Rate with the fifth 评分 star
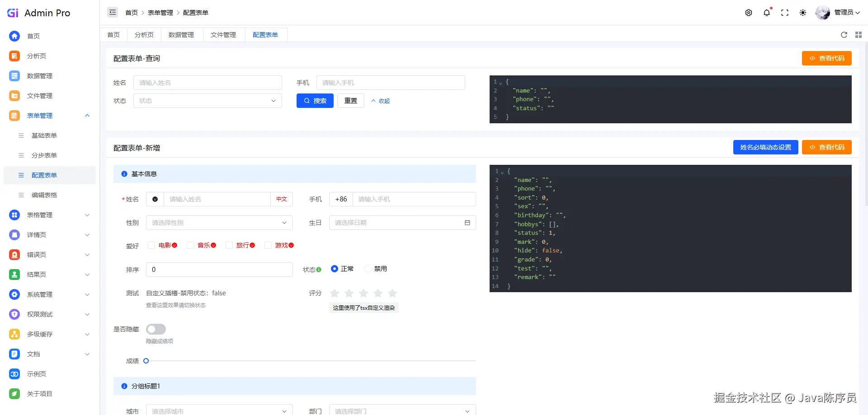This screenshot has width=868, height=415. (x=392, y=293)
